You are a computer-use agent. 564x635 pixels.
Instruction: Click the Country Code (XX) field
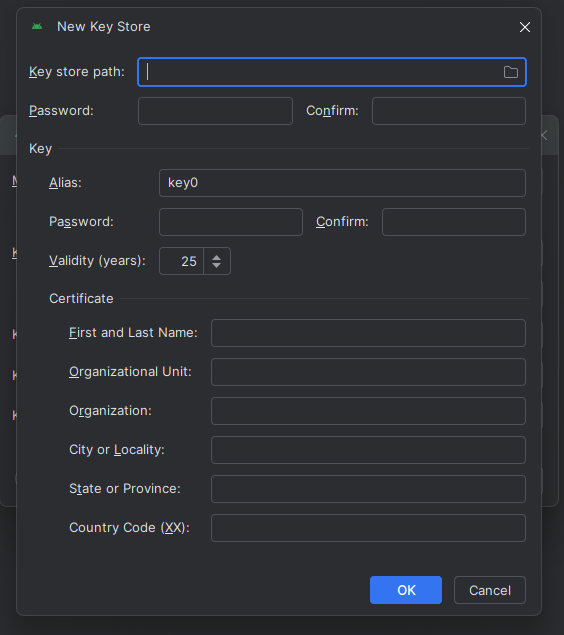point(368,528)
